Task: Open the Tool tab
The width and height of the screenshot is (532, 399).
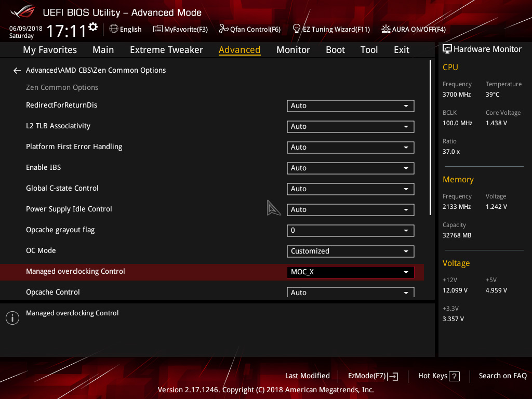Action: point(369,50)
